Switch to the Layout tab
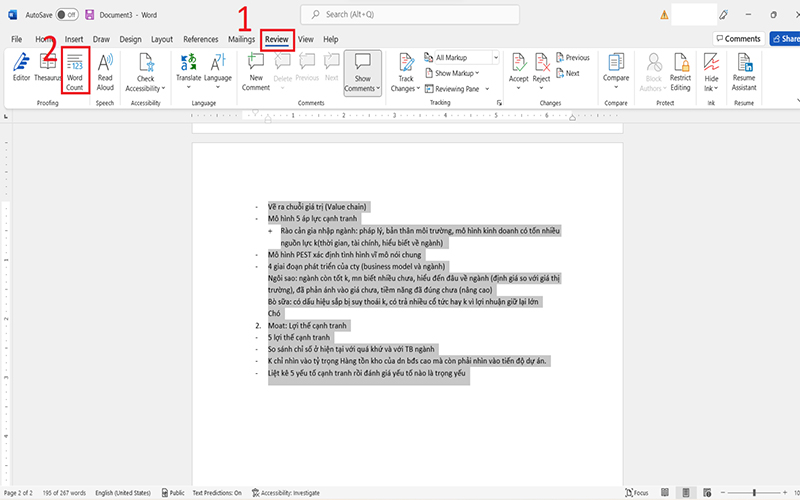800x500 pixels. pyautogui.click(x=162, y=39)
